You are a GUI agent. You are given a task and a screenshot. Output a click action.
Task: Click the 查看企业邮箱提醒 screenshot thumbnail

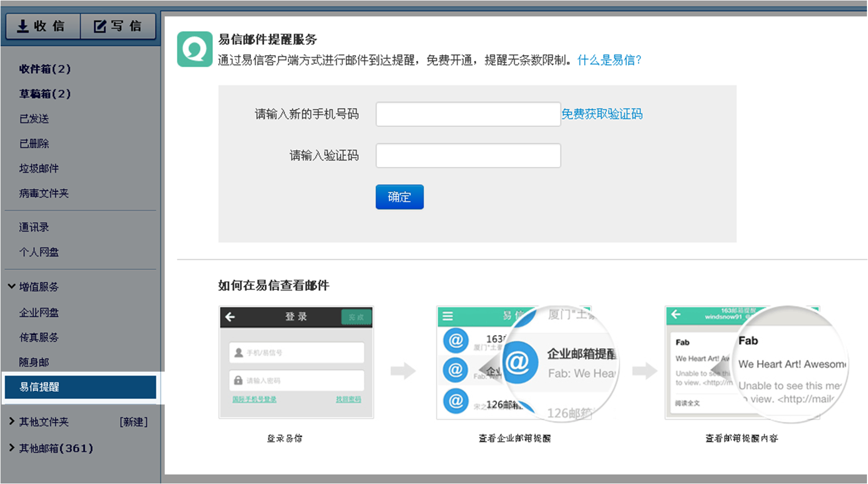coord(514,363)
